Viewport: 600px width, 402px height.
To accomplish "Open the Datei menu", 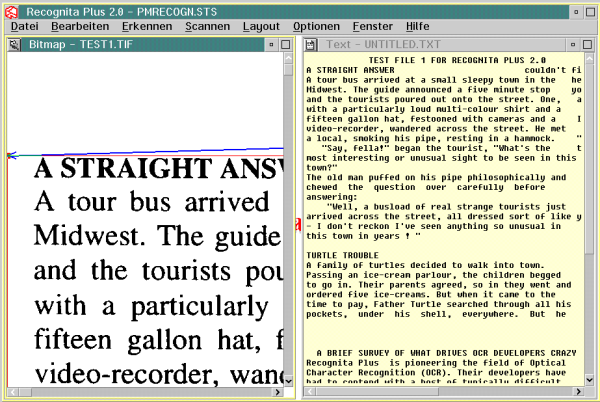I will pos(26,24).
